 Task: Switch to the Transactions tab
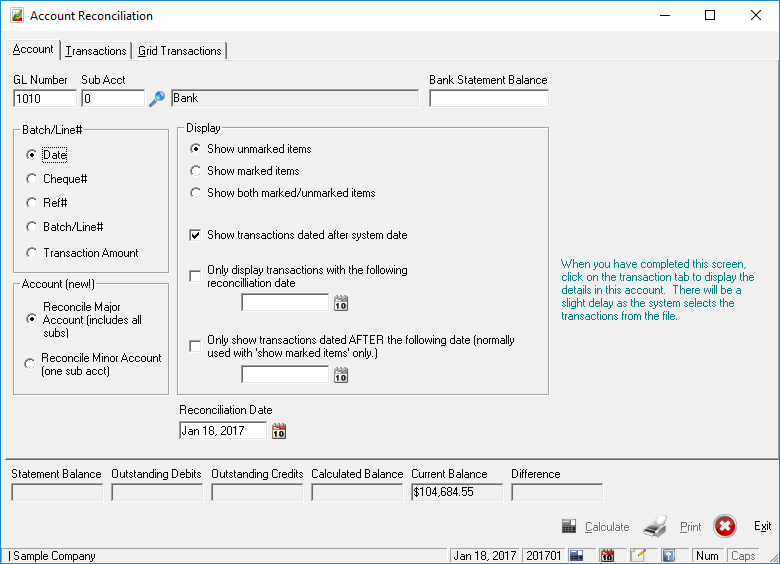point(96,51)
